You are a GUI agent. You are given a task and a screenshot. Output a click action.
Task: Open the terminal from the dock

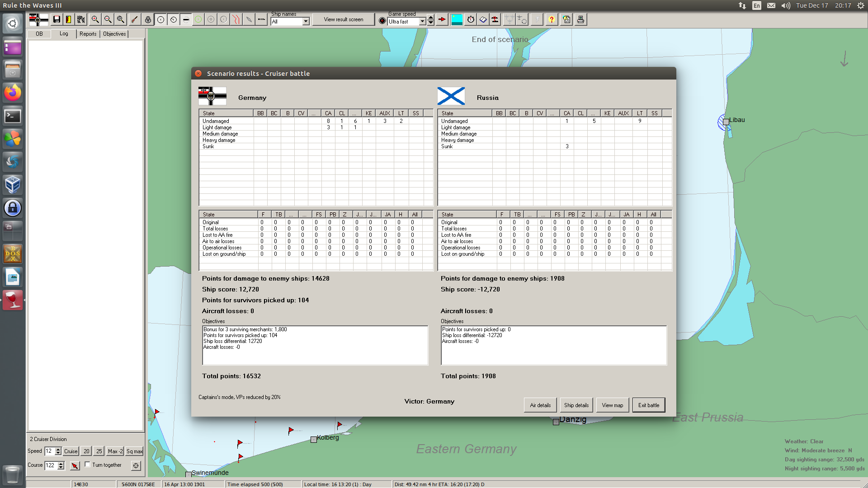13,116
